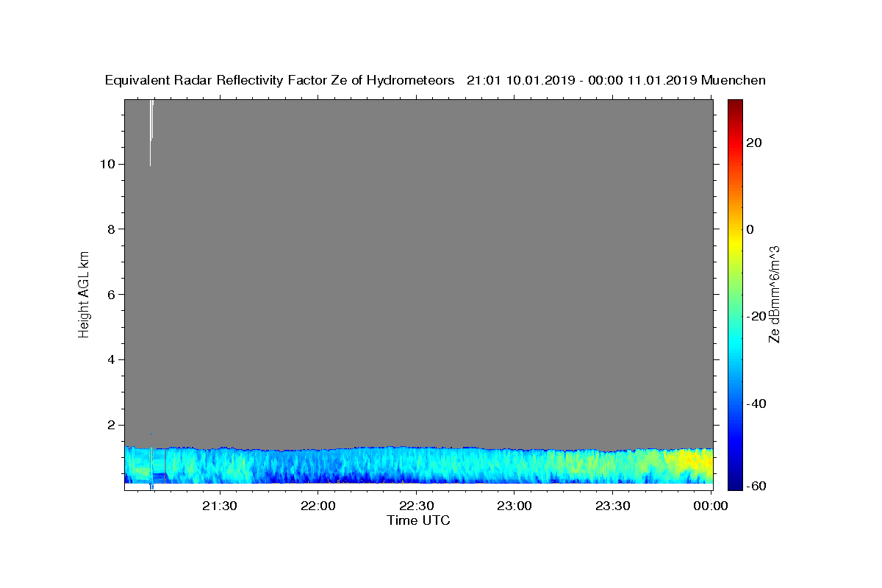Click the '22:00' time tick label
882x588 pixels.
(318, 506)
